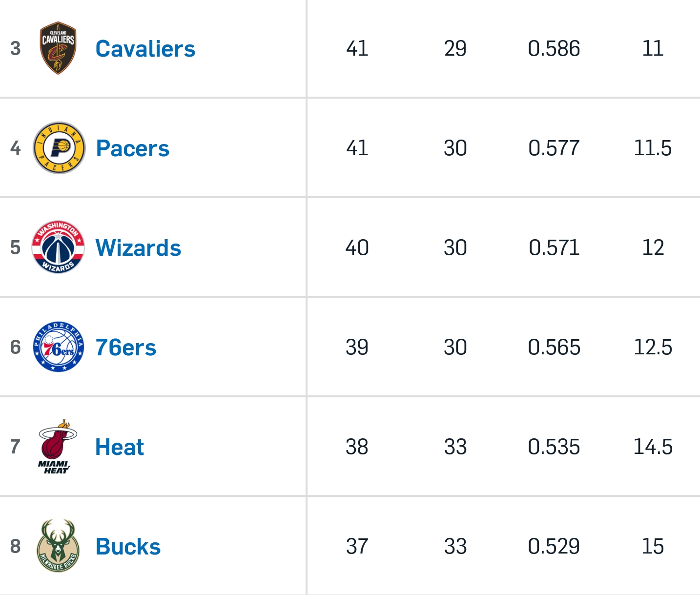Viewport: 700px width, 595px height.
Task: Select the Heat 0.535 win percentage
Action: (x=554, y=447)
